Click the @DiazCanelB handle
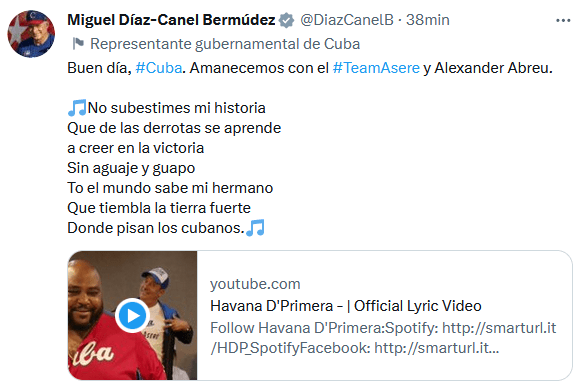 pos(347,20)
